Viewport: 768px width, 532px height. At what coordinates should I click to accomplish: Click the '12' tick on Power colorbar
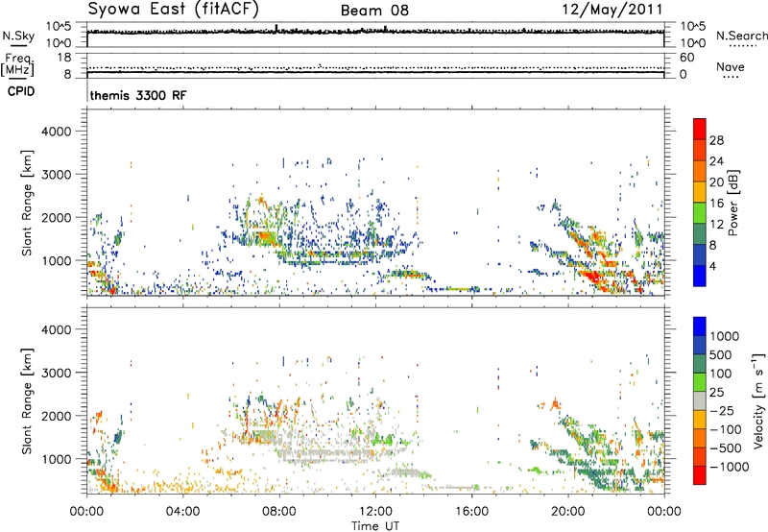pyautogui.click(x=716, y=224)
